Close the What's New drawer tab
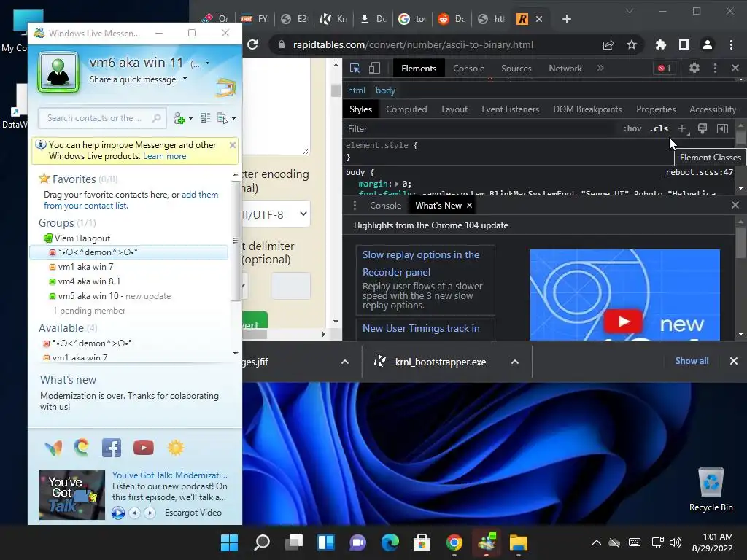 click(469, 205)
